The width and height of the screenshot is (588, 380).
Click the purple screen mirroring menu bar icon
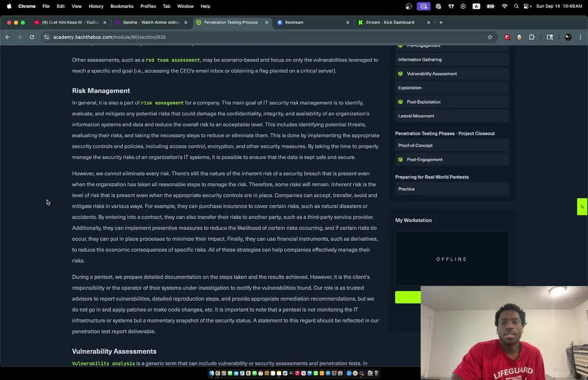423,6
